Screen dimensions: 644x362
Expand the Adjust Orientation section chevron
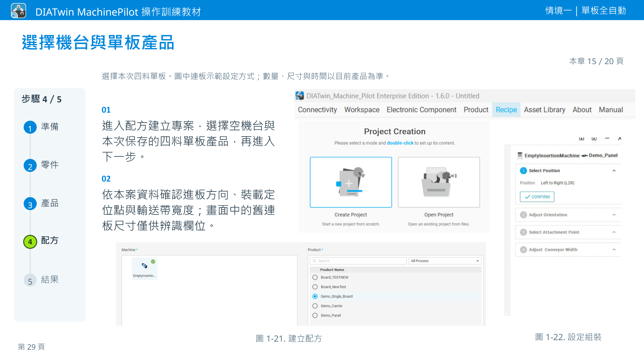point(614,215)
